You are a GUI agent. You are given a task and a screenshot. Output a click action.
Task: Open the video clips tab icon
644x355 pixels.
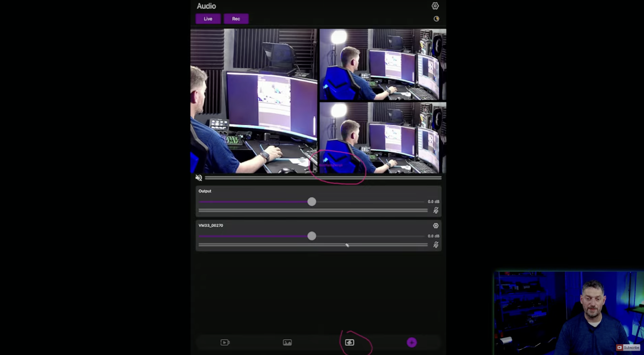[x=225, y=343]
